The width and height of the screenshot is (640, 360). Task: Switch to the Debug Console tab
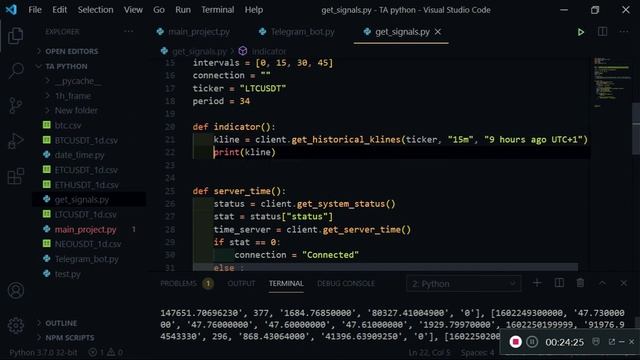pyautogui.click(x=346, y=283)
